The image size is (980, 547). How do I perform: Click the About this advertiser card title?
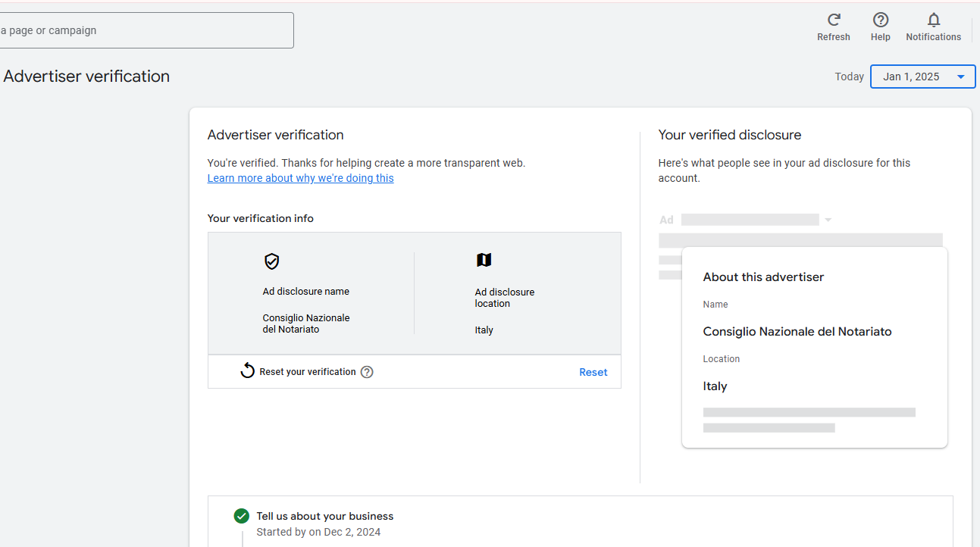(763, 277)
